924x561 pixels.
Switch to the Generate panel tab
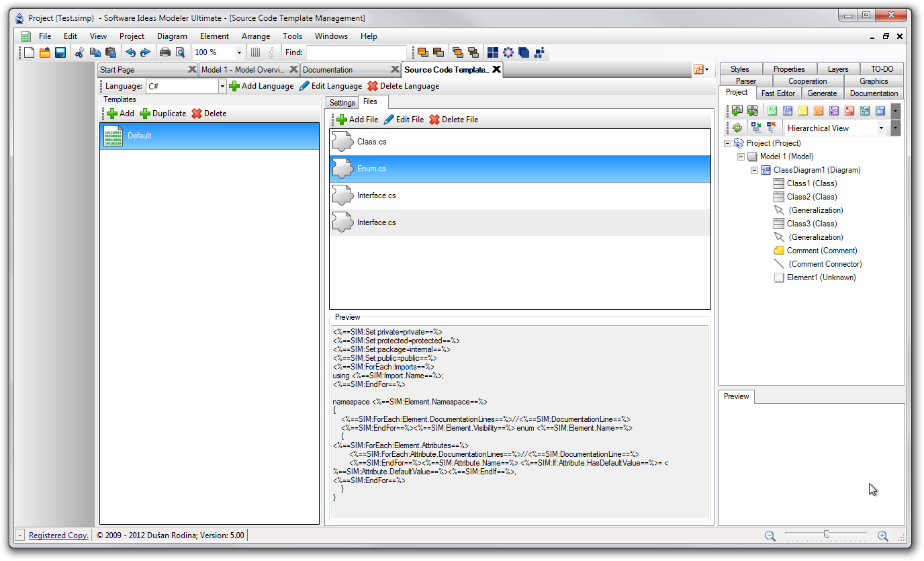(822, 93)
